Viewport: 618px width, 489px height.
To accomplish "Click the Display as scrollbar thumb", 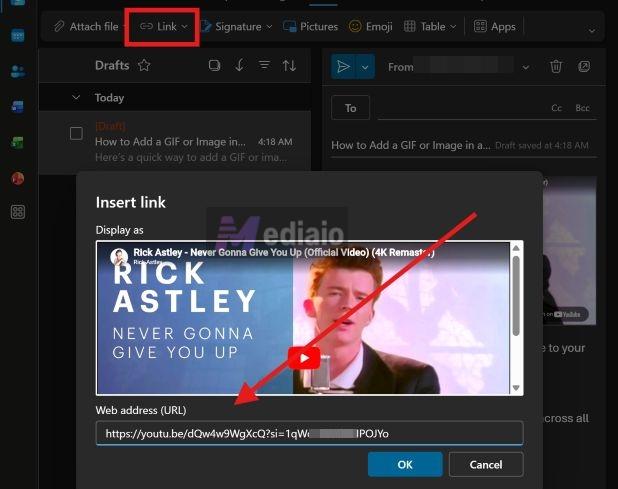I will coord(516,296).
